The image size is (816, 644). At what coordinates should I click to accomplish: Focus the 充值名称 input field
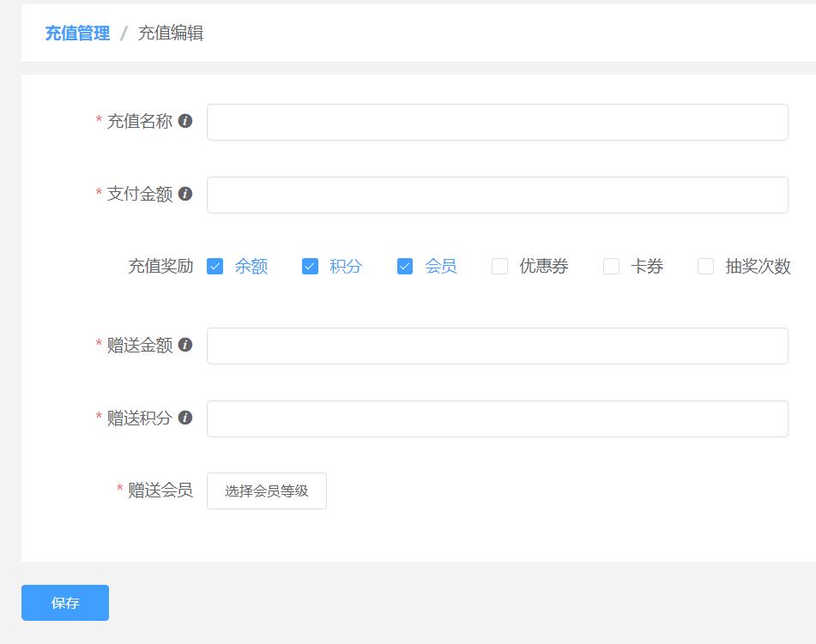498,123
